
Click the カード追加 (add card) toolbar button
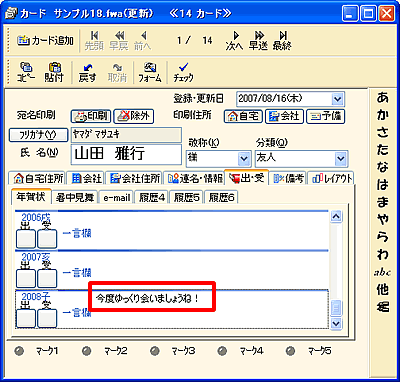(x=45, y=41)
